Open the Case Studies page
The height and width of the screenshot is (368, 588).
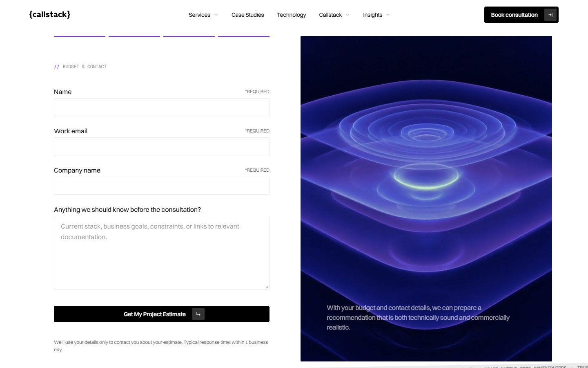point(248,15)
